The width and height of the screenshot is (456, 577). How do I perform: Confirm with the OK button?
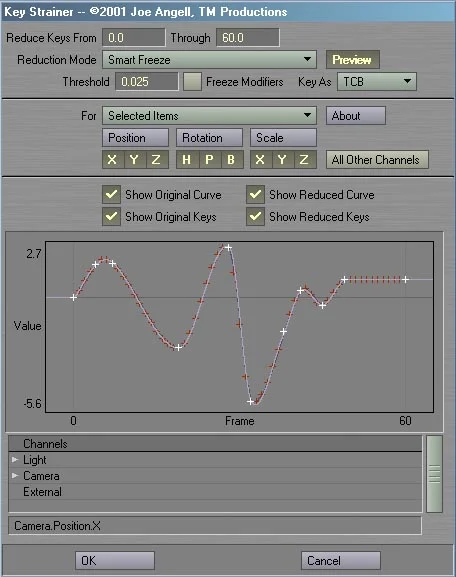click(115, 560)
